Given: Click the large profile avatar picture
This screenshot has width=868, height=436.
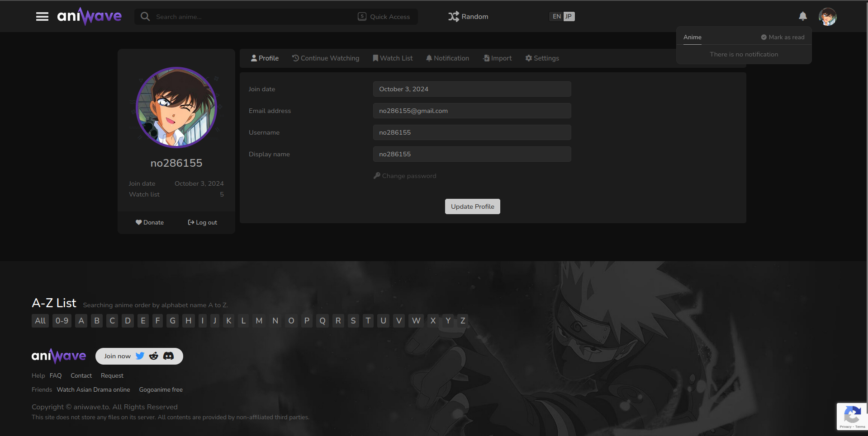Looking at the screenshot, I should pos(176,108).
